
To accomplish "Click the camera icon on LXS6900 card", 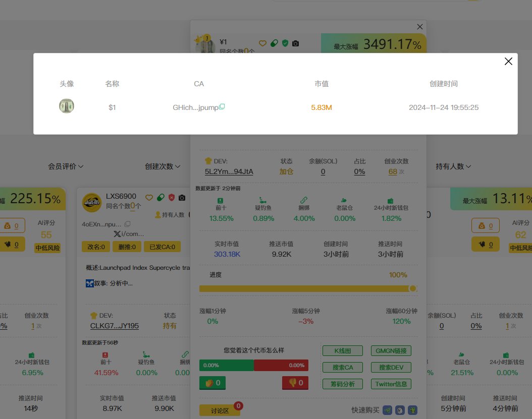I will pos(182,198).
